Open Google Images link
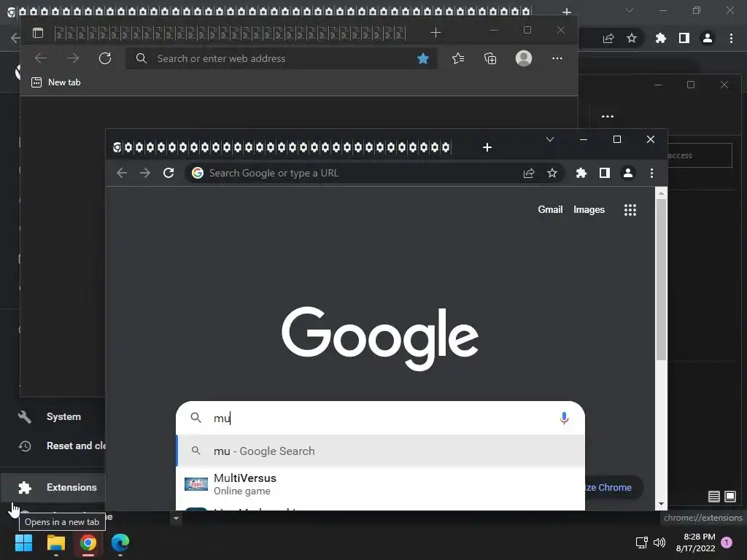The image size is (747, 560). pyautogui.click(x=589, y=209)
